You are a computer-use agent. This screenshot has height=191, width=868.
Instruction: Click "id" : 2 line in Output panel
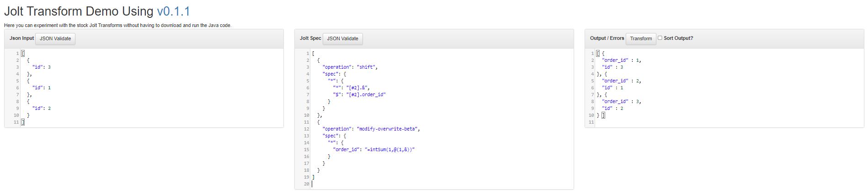612,108
